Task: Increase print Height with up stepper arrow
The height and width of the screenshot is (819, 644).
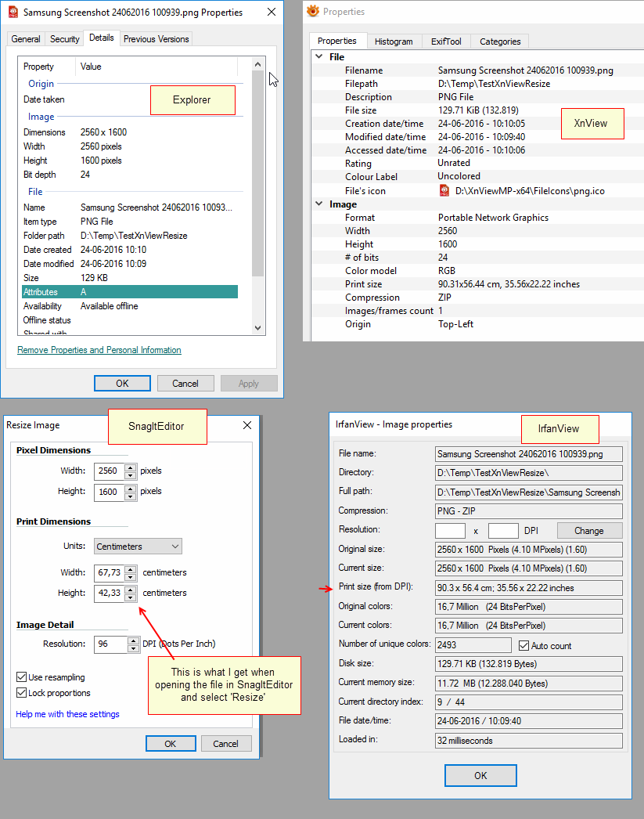Action: (x=131, y=590)
